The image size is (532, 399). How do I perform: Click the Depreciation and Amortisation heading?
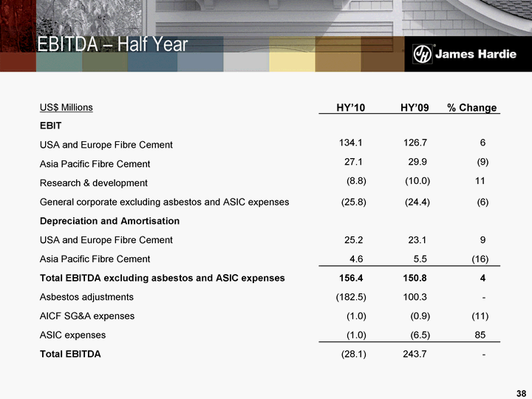tap(109, 221)
